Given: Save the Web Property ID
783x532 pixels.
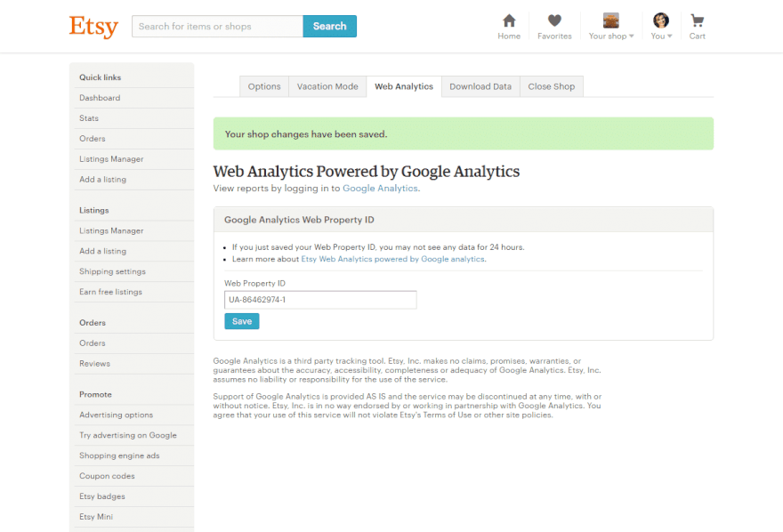Looking at the screenshot, I should (x=242, y=321).
